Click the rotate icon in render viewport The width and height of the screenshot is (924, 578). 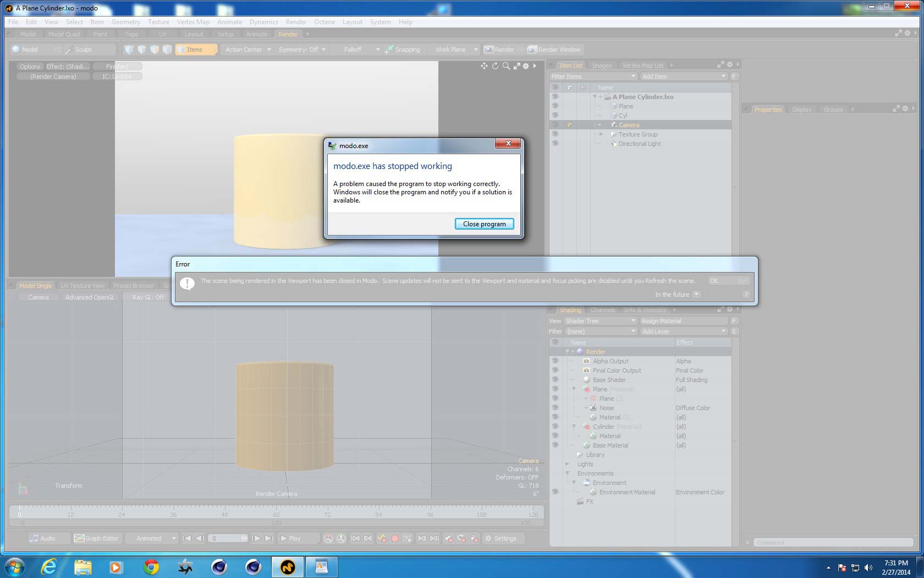(495, 66)
